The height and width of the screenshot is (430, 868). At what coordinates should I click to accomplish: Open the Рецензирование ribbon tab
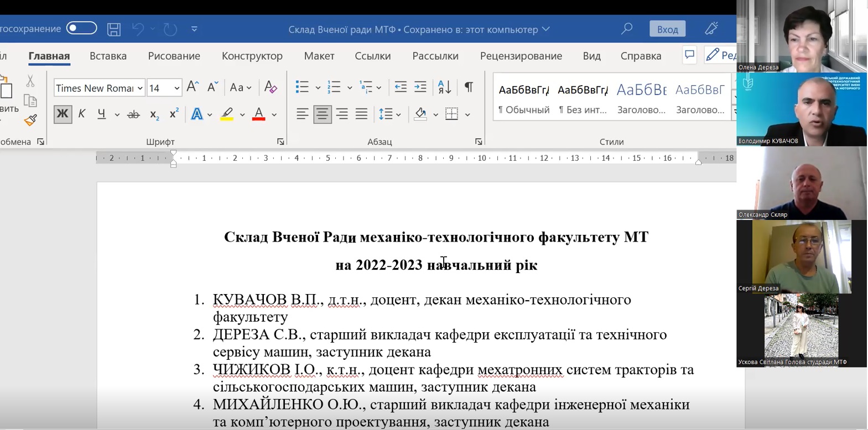tap(521, 56)
